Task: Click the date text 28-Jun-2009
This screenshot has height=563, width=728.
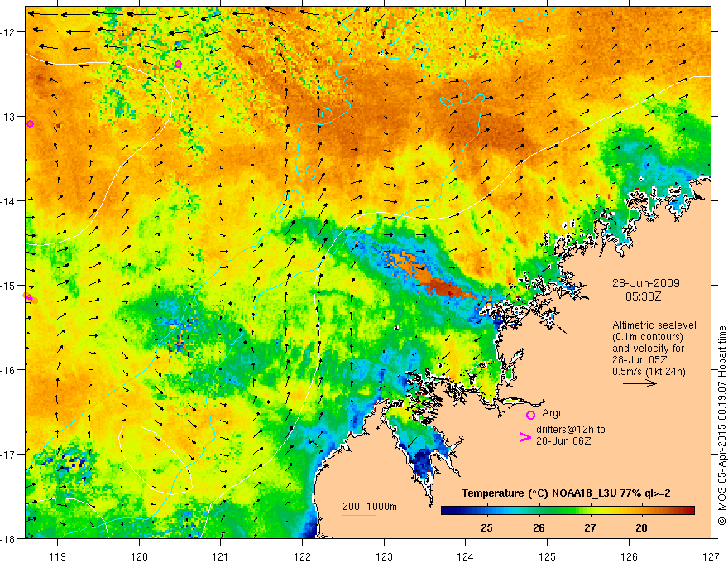Action: (646, 283)
